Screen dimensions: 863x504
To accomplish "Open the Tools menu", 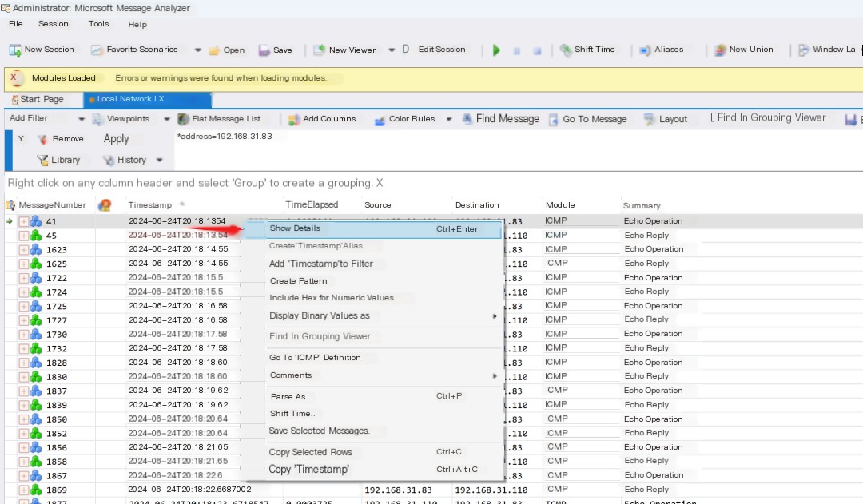I will (x=98, y=24).
